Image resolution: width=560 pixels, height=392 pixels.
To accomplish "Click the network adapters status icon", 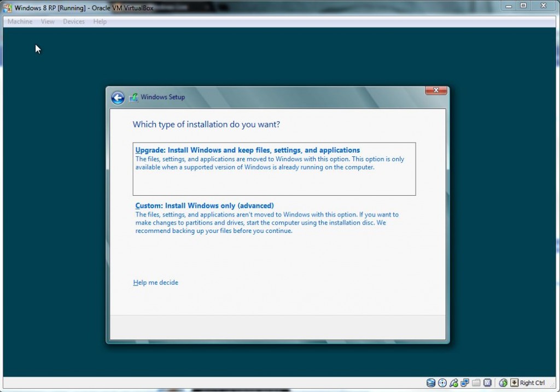I will coord(465,383).
